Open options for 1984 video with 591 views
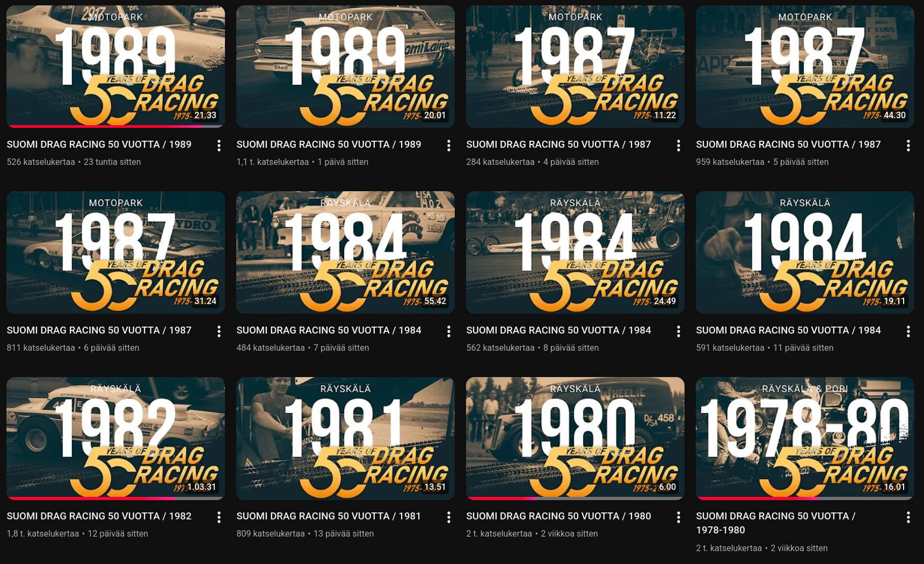 [908, 331]
